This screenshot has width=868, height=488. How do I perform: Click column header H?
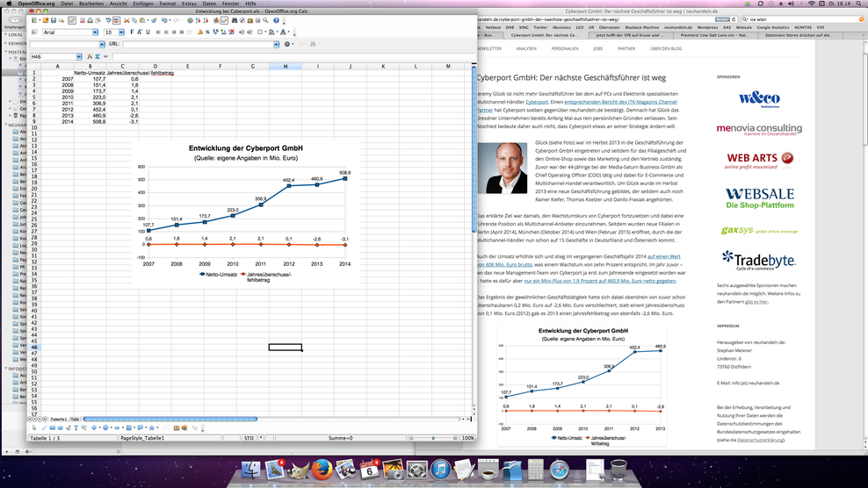286,66
